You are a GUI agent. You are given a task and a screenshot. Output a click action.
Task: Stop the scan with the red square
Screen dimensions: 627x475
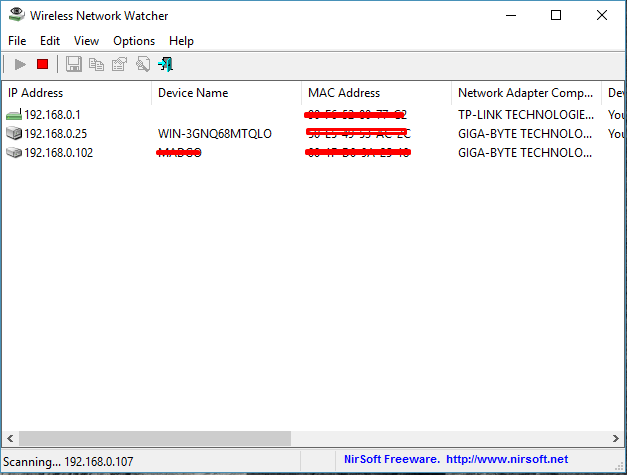pos(42,64)
